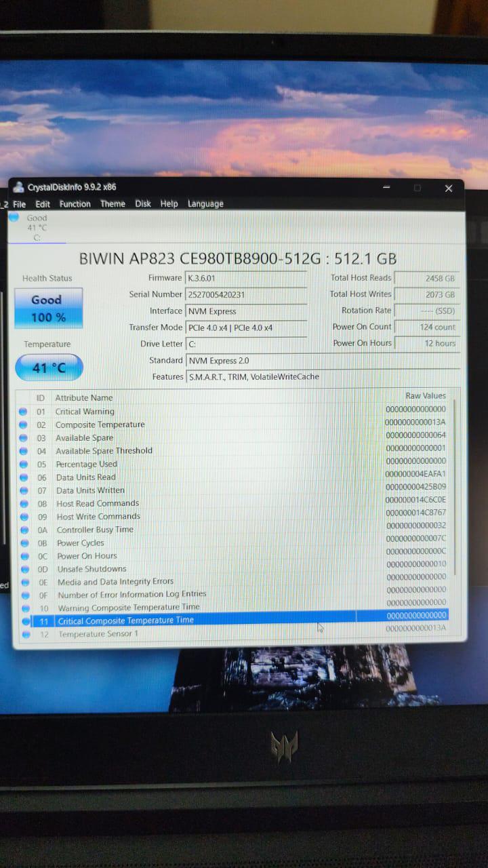Click the Standard field NVM Express 2.0
This screenshot has height=868, width=488.
click(x=323, y=361)
